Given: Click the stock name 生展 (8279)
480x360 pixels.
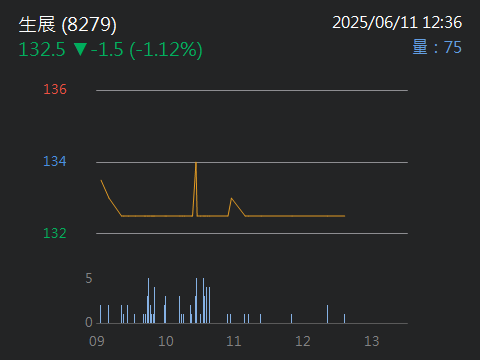Looking at the screenshot, I should click(68, 25).
